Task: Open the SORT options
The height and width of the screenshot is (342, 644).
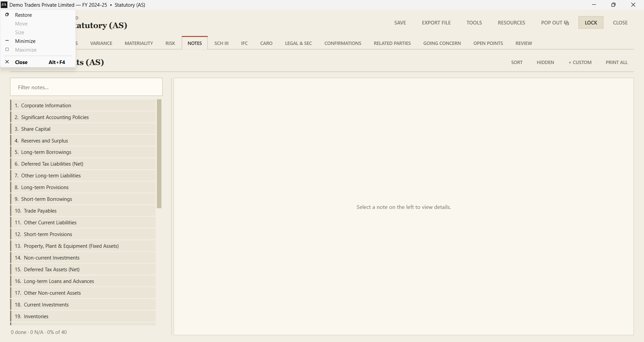Action: [517, 62]
